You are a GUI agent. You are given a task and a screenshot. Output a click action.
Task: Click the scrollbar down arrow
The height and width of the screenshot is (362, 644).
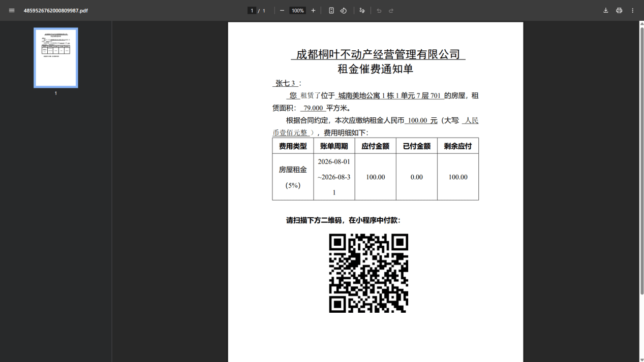click(641, 359)
